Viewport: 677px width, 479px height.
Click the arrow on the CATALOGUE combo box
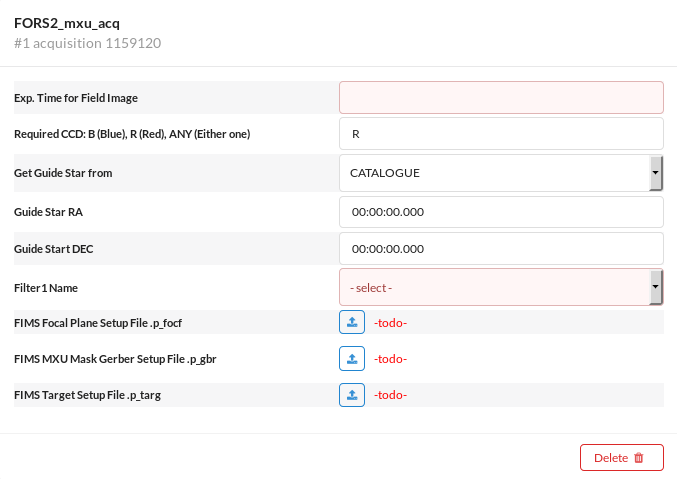tap(656, 173)
